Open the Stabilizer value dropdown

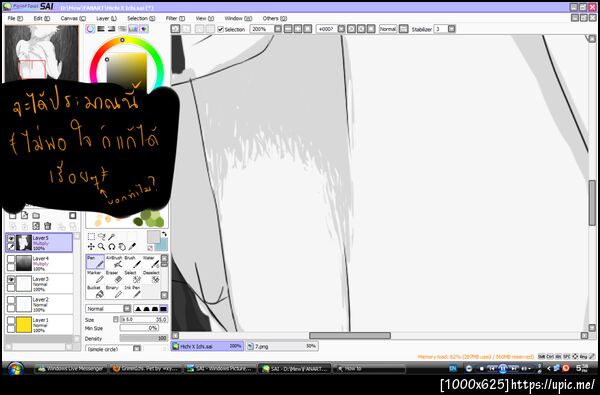click(452, 29)
